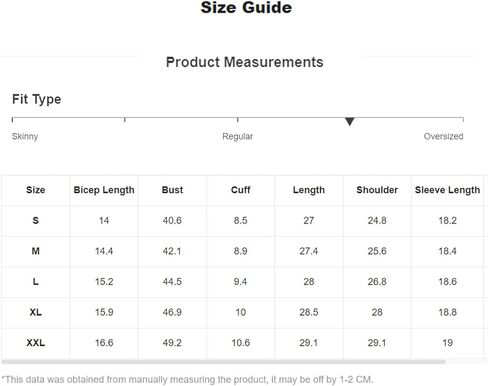Screen dimensions: 488x386
Task: Click the S size row label
Action: 36,220
